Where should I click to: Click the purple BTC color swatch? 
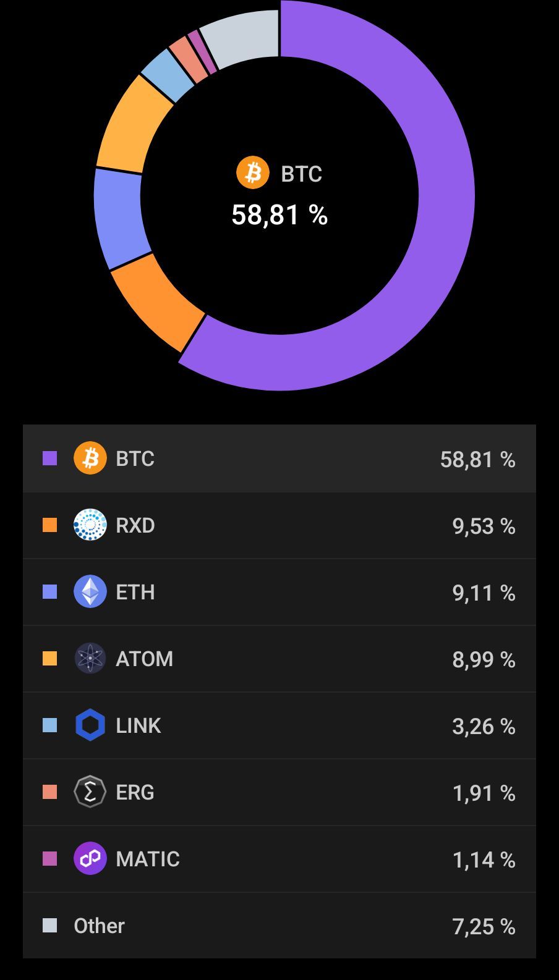(49, 458)
